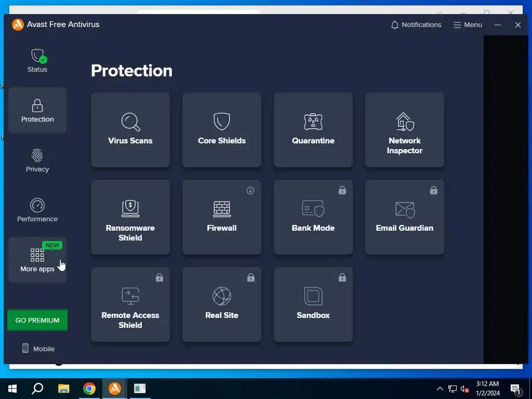
Task: Open the Action Center notifications
Action: tap(515, 389)
